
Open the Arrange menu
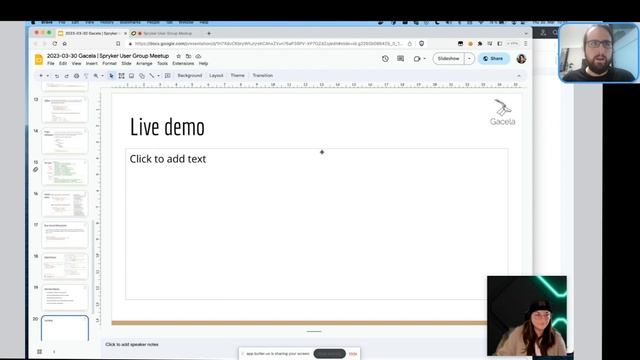click(144, 64)
